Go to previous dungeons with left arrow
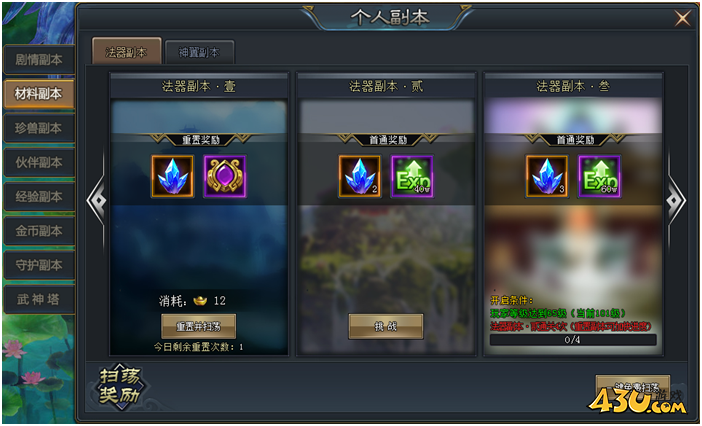The width and height of the screenshot is (702, 426). 96,200
